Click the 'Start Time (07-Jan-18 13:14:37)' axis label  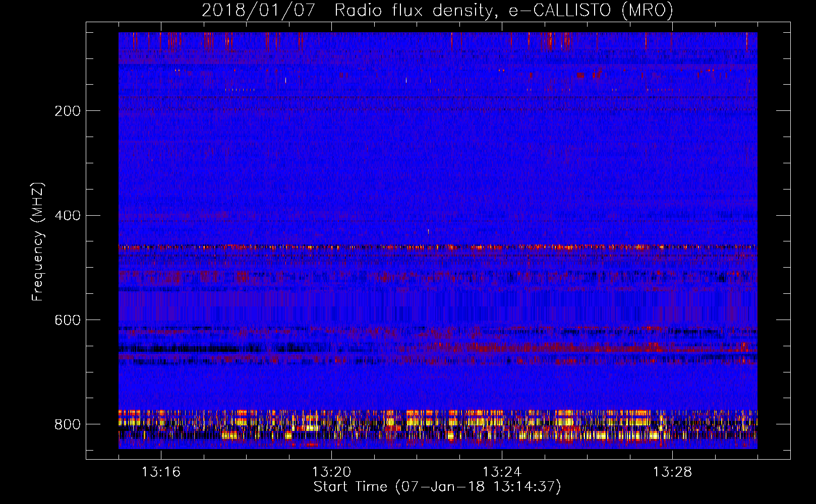pyautogui.click(x=437, y=487)
